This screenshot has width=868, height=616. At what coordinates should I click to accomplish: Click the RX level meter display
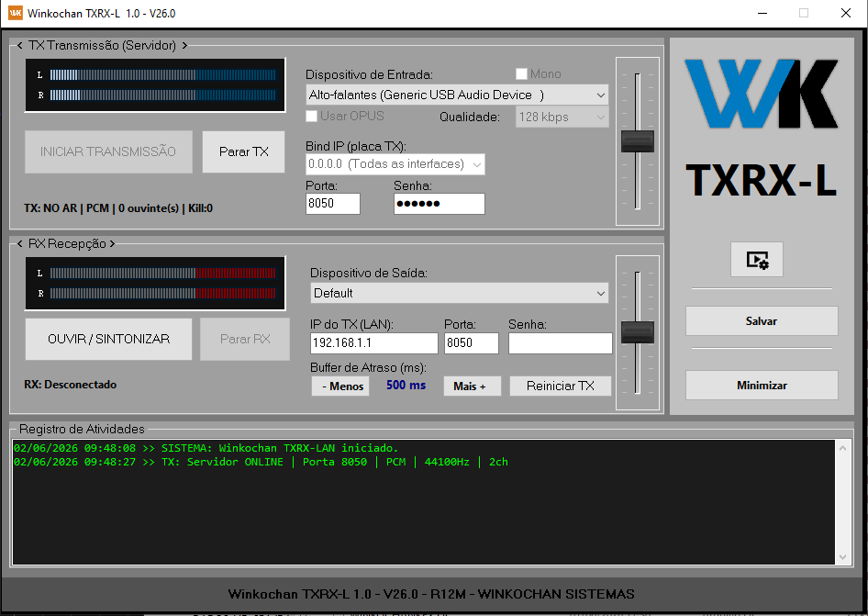pos(156,283)
